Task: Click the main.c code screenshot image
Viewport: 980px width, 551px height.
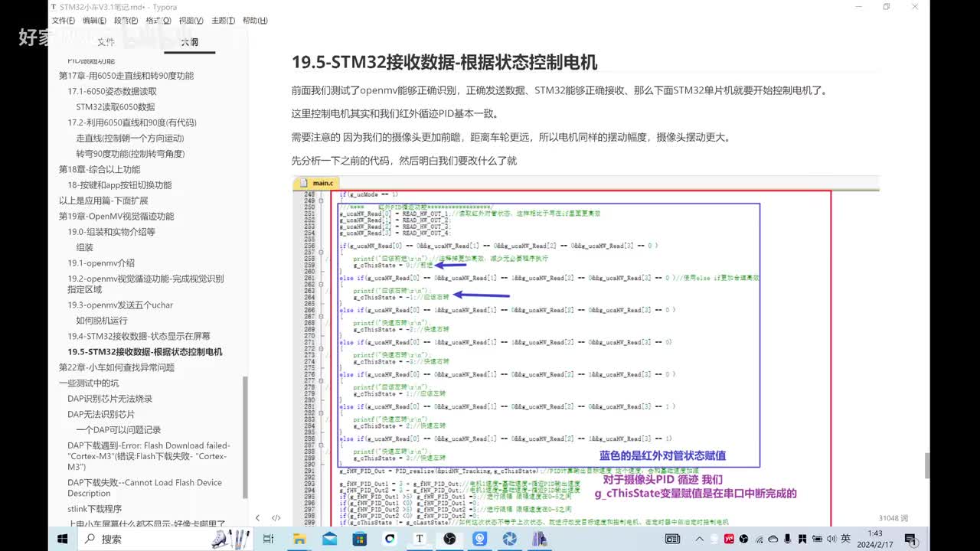Action: click(586, 350)
